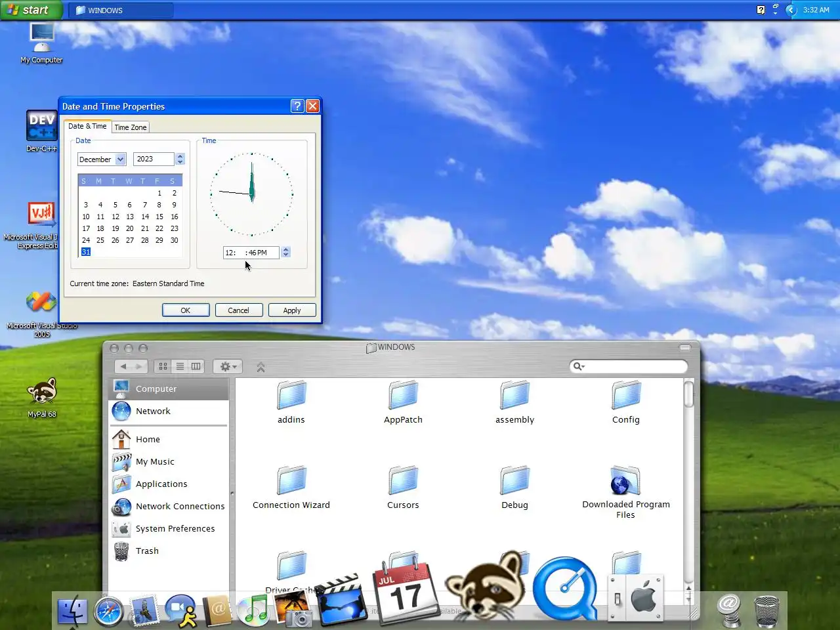
Task: Open the Mail stamp icon in dock
Action: pyautogui.click(x=144, y=610)
